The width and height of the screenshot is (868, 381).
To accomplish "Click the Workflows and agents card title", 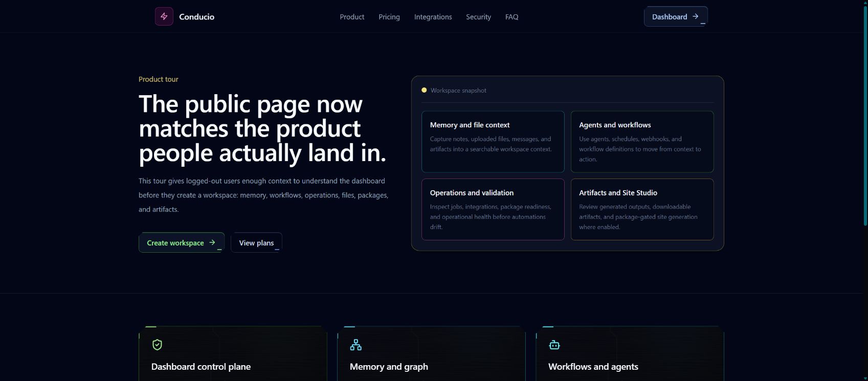I will 593,367.
